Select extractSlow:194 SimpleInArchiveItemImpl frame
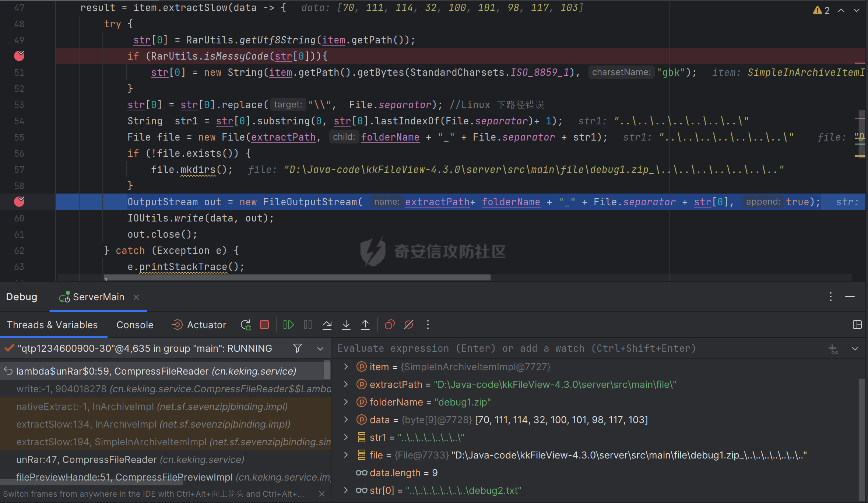This screenshot has width=868, height=503. 165,442
